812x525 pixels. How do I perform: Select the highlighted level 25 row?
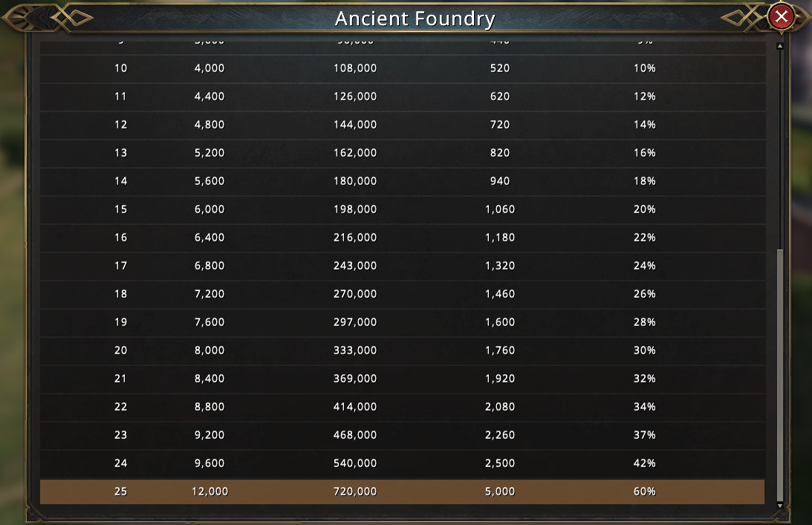(402, 492)
